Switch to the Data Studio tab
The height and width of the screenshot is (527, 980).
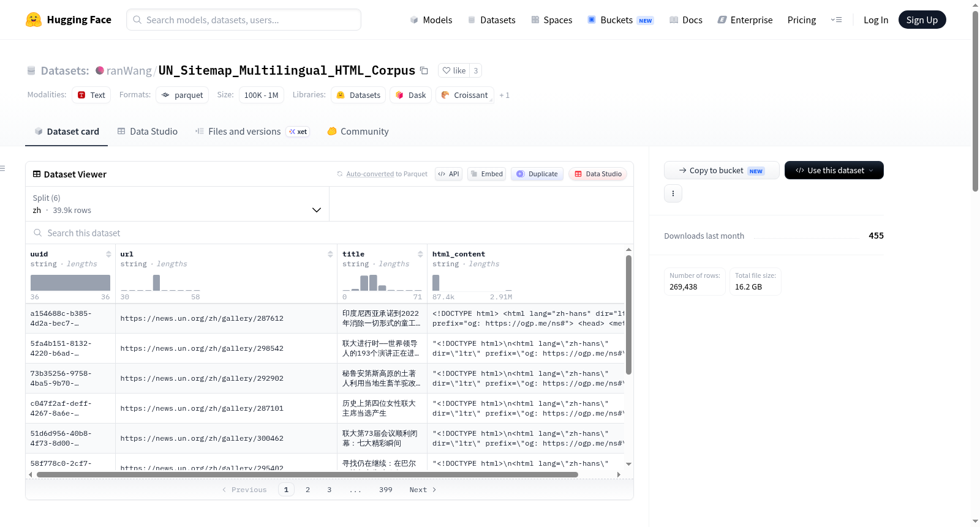pyautogui.click(x=148, y=132)
